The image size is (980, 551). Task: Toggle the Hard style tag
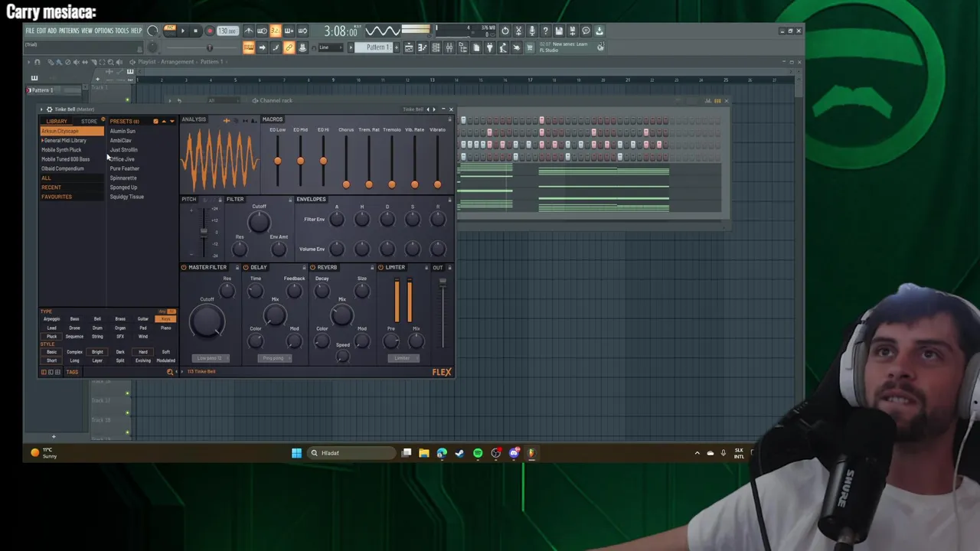coord(143,352)
